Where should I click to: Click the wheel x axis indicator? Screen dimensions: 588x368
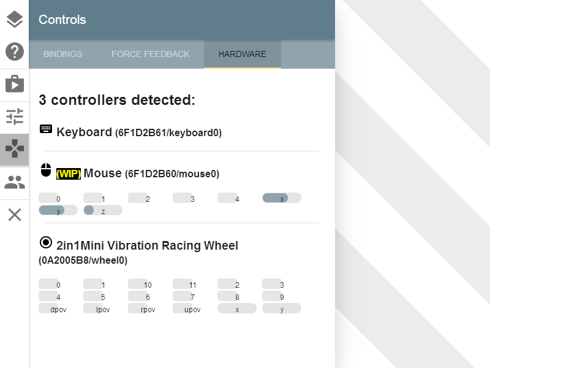236,309
